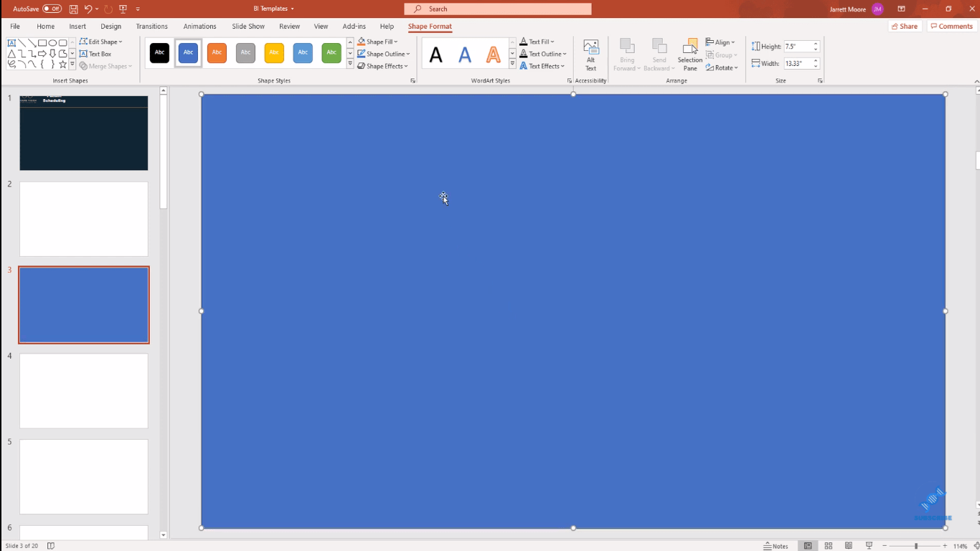The image size is (980, 551).
Task: Apply the orange outline WordArt style
Action: tap(494, 54)
